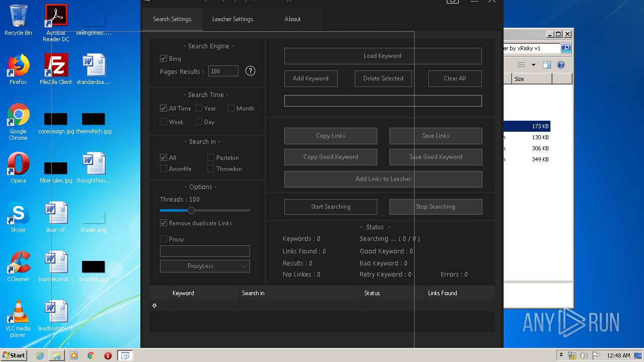The height and width of the screenshot is (362, 644).
Task: Open Explorer help icon
Action: 561,65
